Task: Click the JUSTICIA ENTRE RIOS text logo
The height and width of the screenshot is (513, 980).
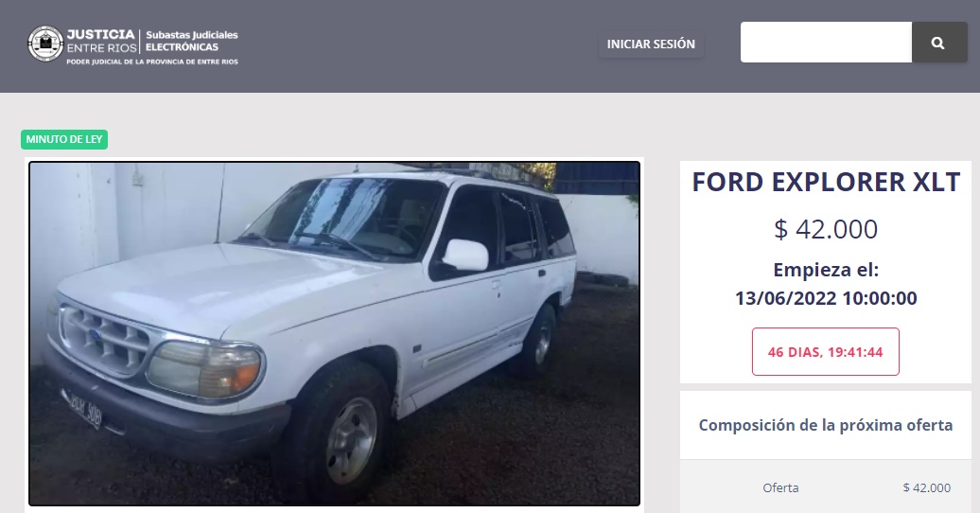Action: click(x=101, y=41)
